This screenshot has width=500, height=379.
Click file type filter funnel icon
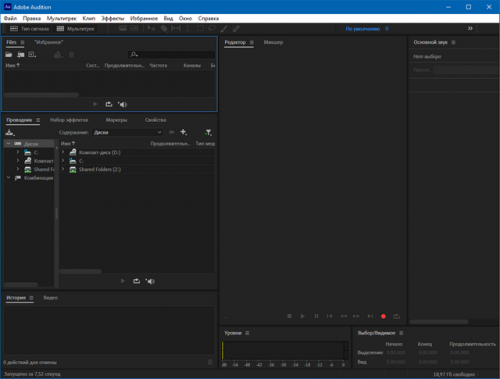click(208, 133)
